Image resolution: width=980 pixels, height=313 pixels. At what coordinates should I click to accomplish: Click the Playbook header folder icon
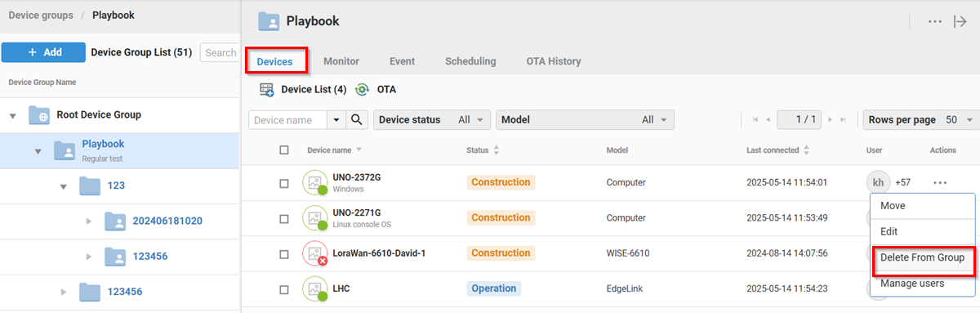pos(269,21)
